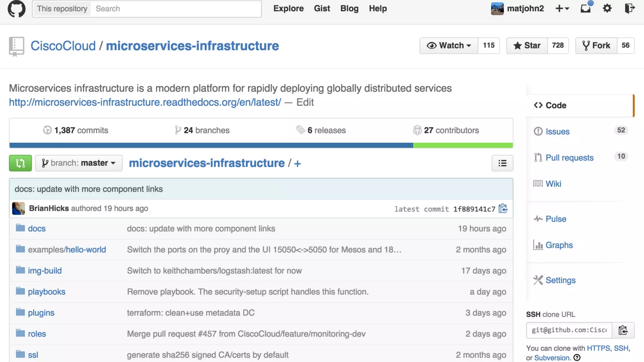
Task: Click green compare and review button
Action: [20, 163]
